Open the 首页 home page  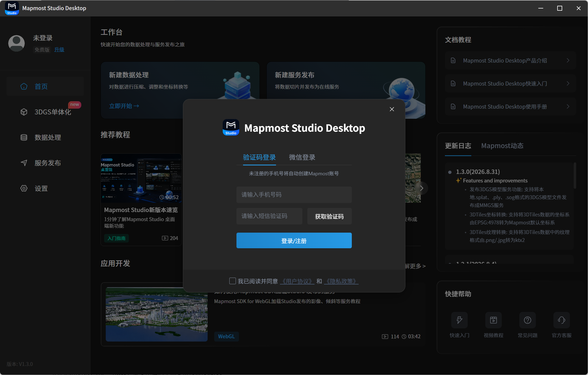click(x=45, y=86)
